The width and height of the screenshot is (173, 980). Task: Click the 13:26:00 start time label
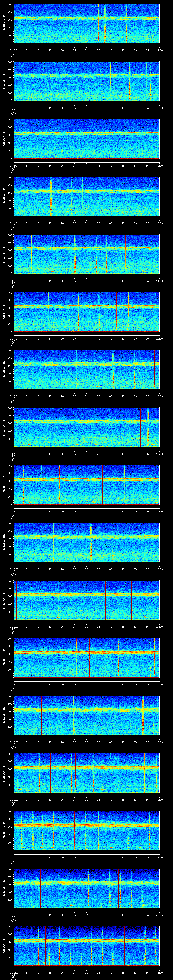point(13,627)
